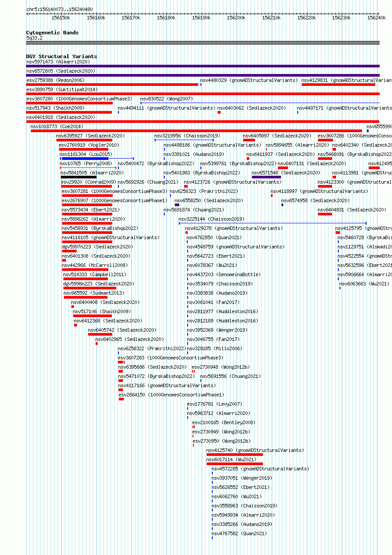
Task: Open variant nsv6405897 (Sedlazeck2020)
Action: 277,136
